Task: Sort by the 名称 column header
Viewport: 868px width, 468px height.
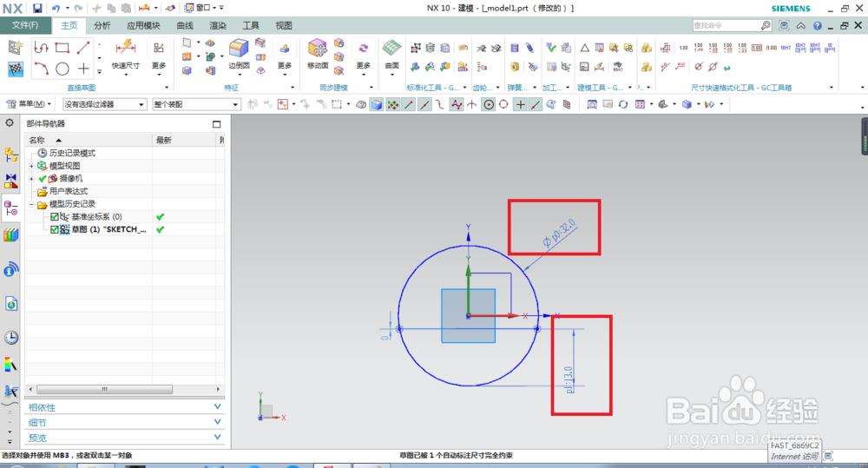Action: tap(89, 140)
